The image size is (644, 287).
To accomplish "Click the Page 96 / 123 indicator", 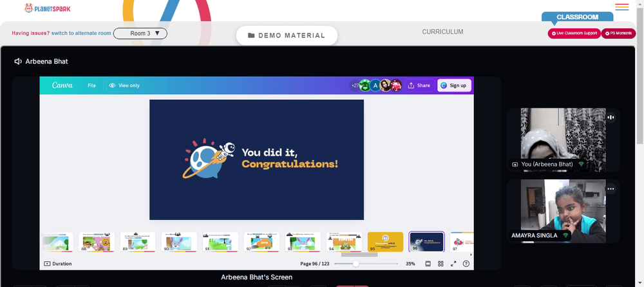I will 315,264.
